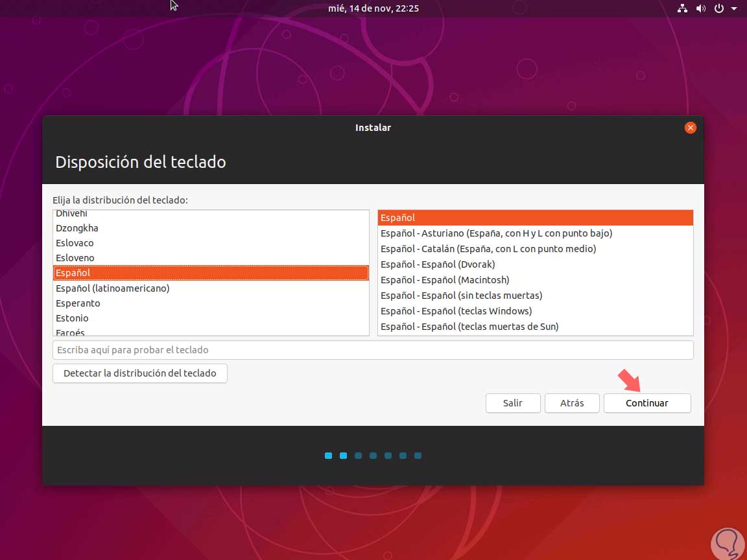Viewport: 747px width, 560px height.
Task: Click Detectar la distribución del teclado
Action: (x=139, y=373)
